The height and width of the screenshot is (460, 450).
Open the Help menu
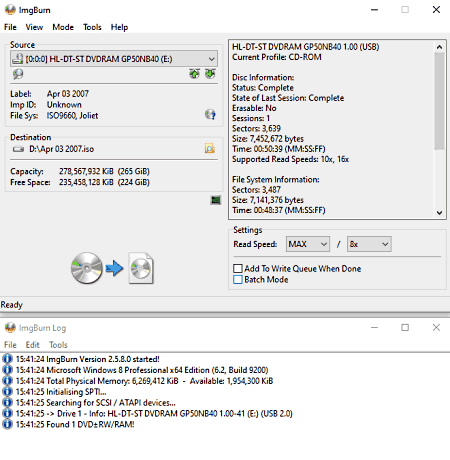click(x=119, y=27)
